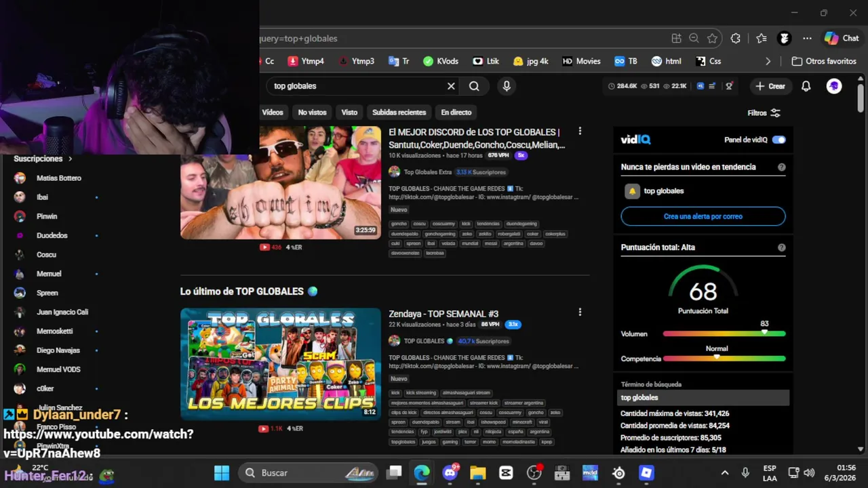Viewport: 868px width, 488px height.
Task: Open the KVods bookmark
Action: tap(441, 61)
